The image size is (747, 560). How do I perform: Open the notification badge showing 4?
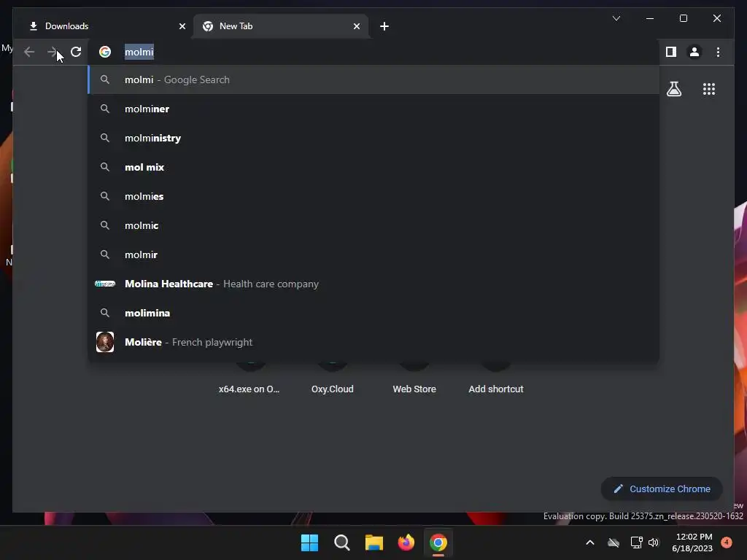(x=727, y=542)
